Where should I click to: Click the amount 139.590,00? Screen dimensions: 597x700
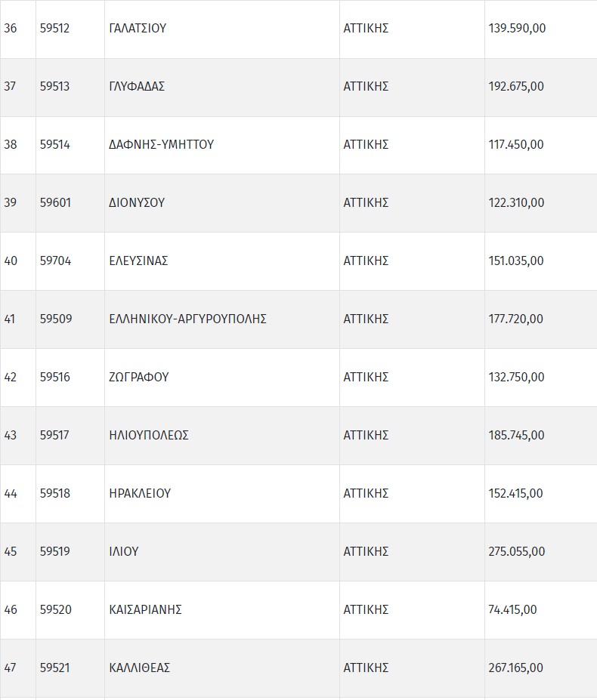(517, 29)
